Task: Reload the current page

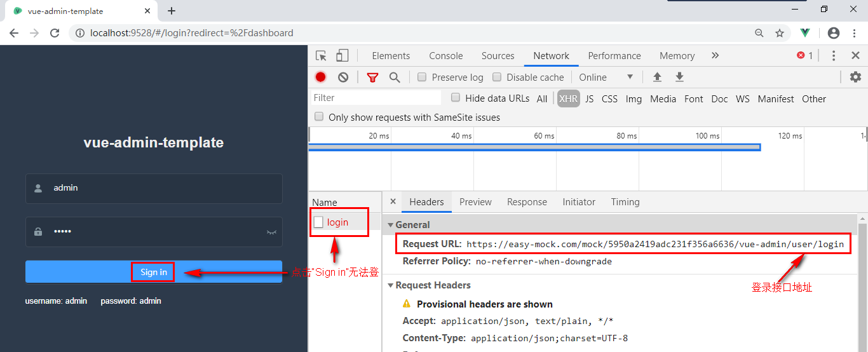Action: click(55, 33)
